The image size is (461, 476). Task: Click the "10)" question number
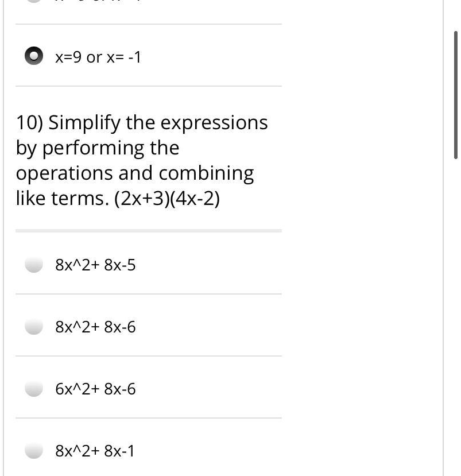click(29, 123)
